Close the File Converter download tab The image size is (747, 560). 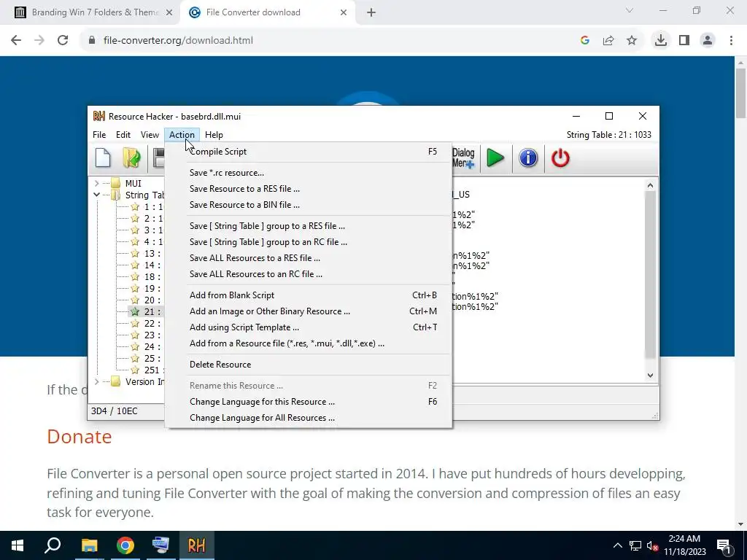344,12
